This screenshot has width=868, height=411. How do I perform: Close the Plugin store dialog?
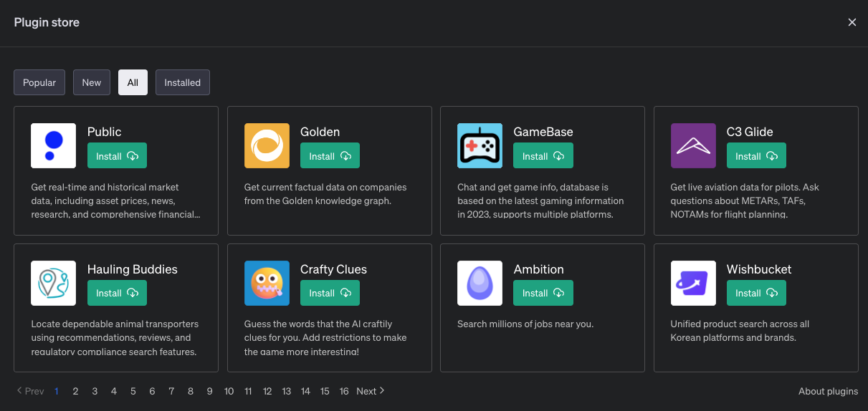852,22
